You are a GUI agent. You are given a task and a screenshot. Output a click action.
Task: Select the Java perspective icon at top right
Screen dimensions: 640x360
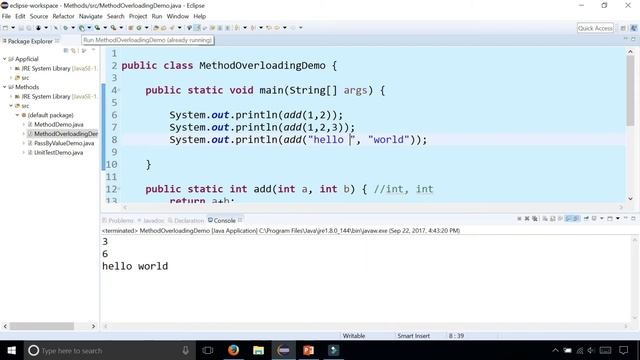(633, 28)
